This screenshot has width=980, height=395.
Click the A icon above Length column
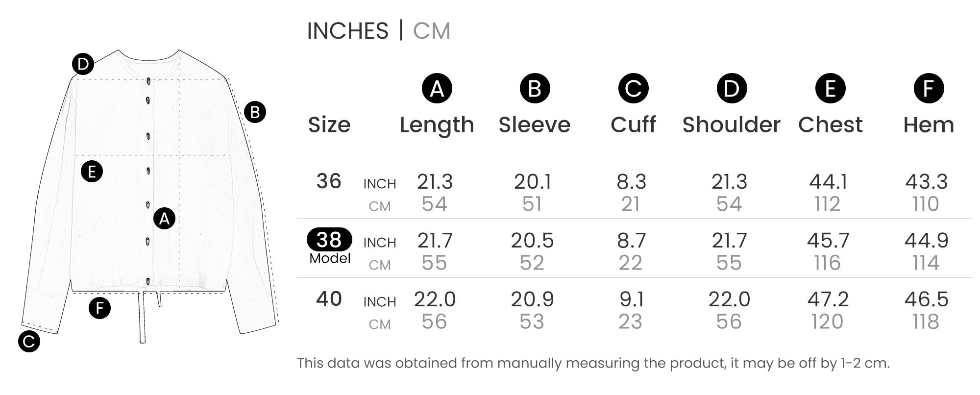coord(437,88)
